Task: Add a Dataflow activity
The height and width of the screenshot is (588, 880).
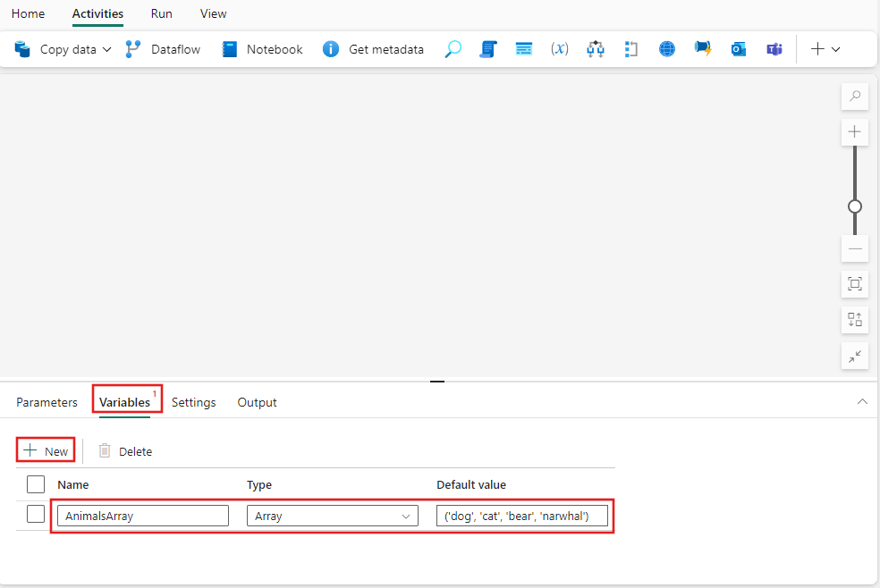Action: (x=163, y=49)
